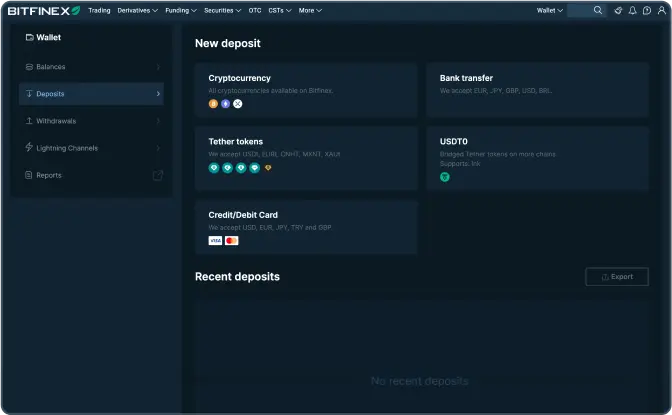Click the Bitfinex logo

pos(44,11)
